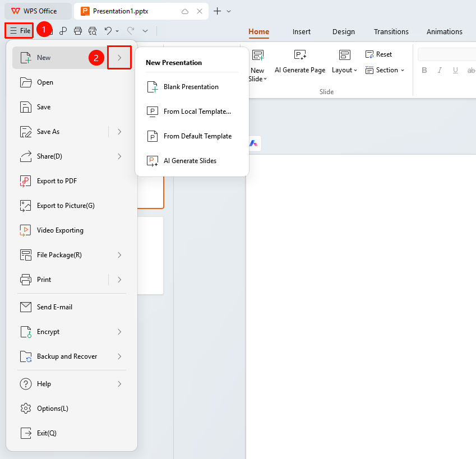Open the File menu button
The width and height of the screenshot is (476, 459).
click(20, 31)
